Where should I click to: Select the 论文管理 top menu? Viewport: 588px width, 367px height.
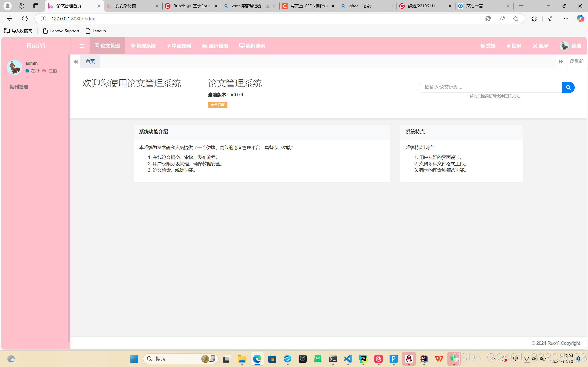tap(107, 46)
